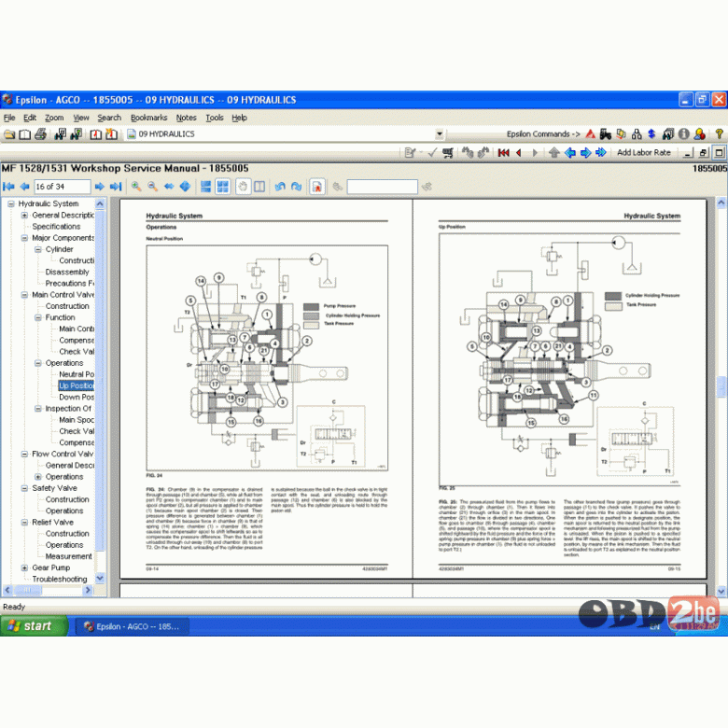Click the printer icon
Viewport: 728px width, 728px height.
pyautogui.click(x=40, y=134)
